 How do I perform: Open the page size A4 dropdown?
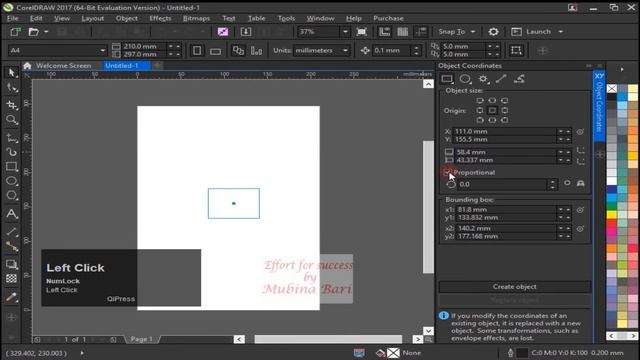click(102, 51)
